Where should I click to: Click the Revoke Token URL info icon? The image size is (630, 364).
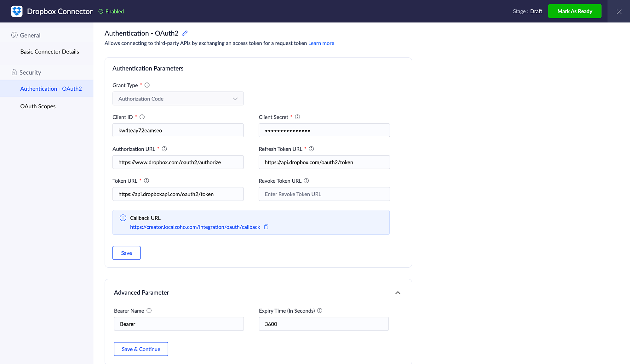click(x=306, y=181)
